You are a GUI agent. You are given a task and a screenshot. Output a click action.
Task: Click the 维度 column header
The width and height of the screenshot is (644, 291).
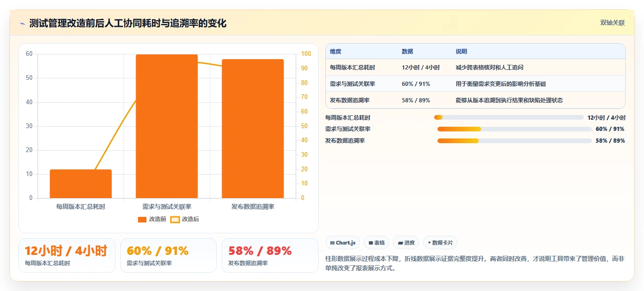point(336,52)
